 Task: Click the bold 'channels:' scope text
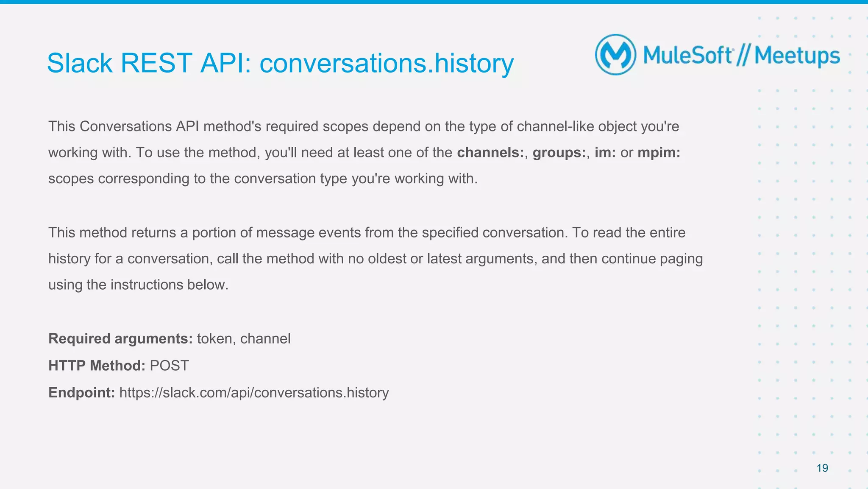click(490, 153)
